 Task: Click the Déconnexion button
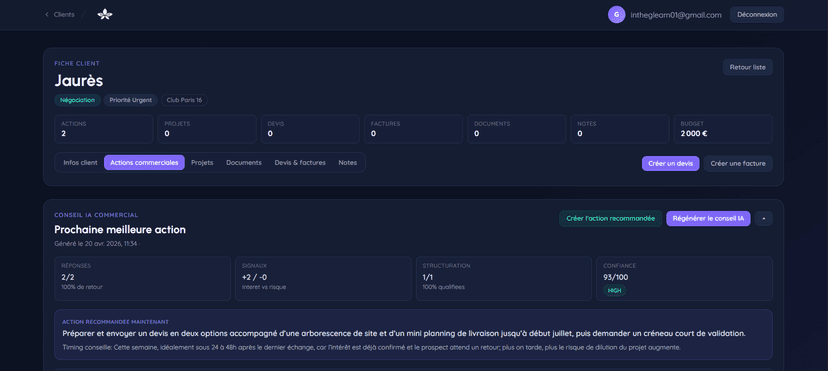click(757, 15)
